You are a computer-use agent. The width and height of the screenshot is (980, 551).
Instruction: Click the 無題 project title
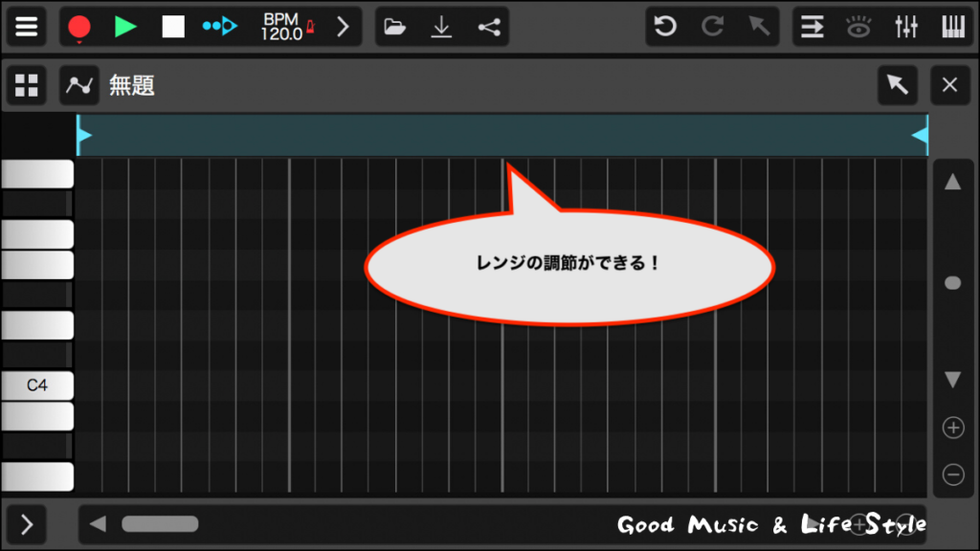pos(132,85)
